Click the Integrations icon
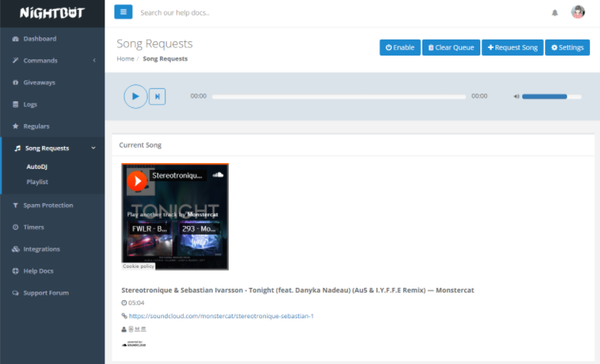 [15, 249]
